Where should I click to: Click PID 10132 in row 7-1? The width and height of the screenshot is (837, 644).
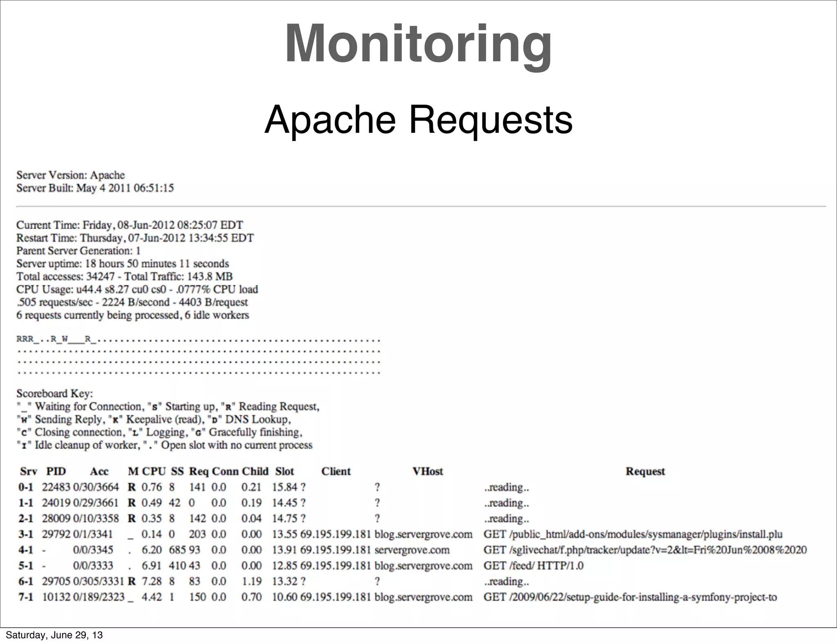56,597
